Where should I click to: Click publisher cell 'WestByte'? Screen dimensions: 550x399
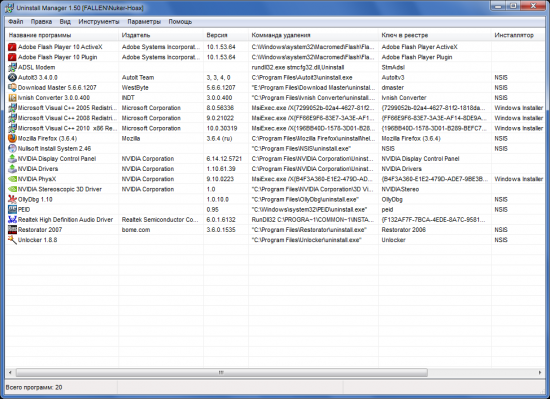tap(135, 88)
